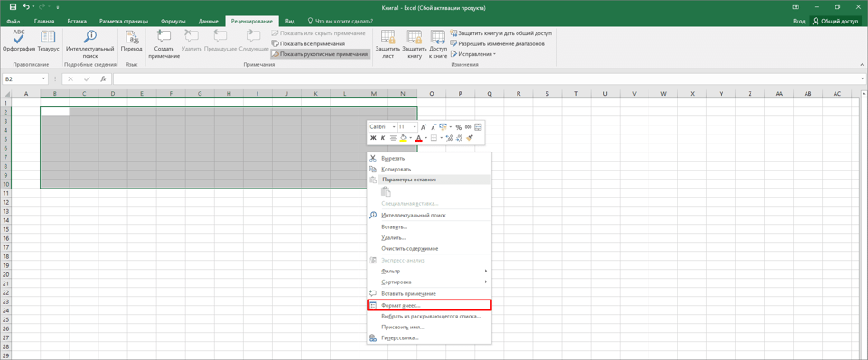Click Protect Workbook (Защитить книгу)

414,44
